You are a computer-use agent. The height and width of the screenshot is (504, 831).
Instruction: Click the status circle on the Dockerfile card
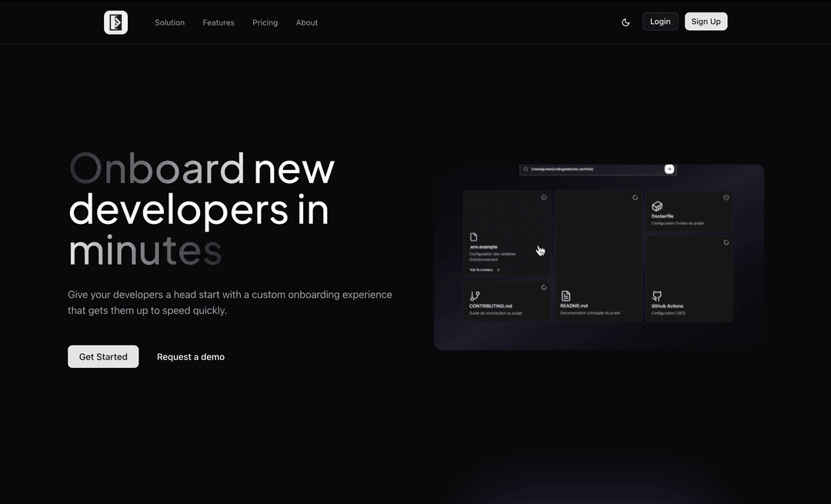[726, 197]
